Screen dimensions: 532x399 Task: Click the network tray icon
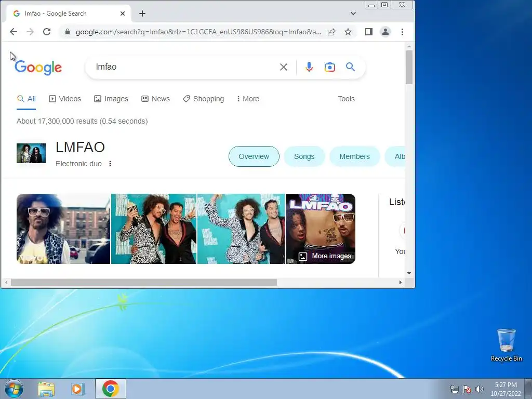click(x=454, y=389)
